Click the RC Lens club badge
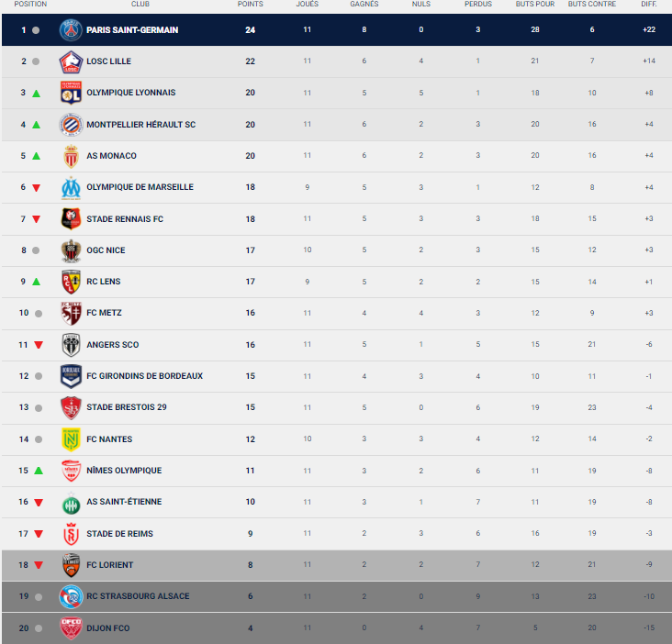The width and height of the screenshot is (672, 644). (71, 282)
